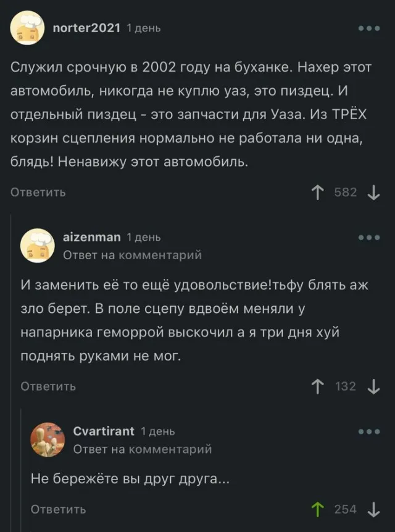Open aizenman's avatar
395x532 pixels.
(38, 245)
